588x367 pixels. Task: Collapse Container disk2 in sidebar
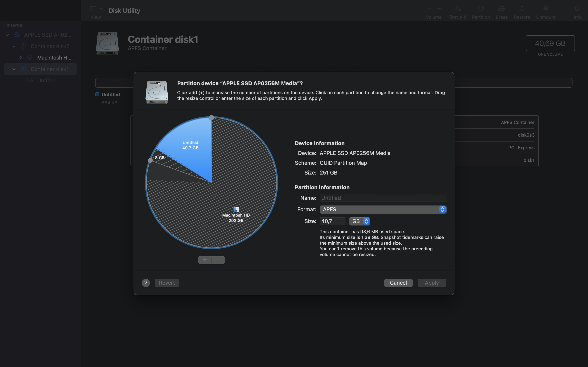14,46
